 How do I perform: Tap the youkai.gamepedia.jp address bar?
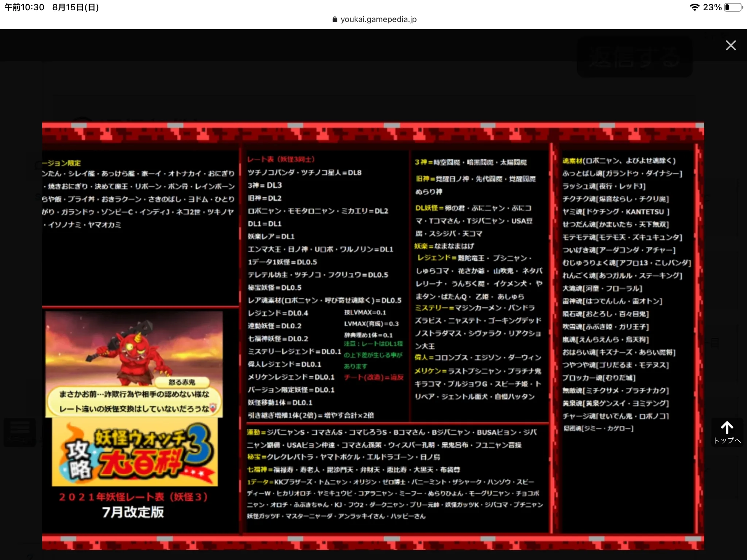[374, 19]
